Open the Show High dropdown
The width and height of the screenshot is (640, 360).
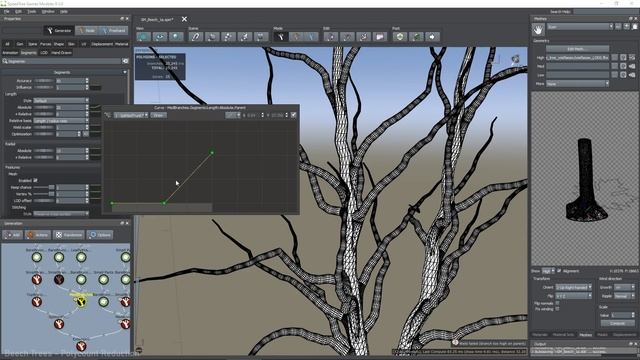pyautogui.click(x=548, y=271)
